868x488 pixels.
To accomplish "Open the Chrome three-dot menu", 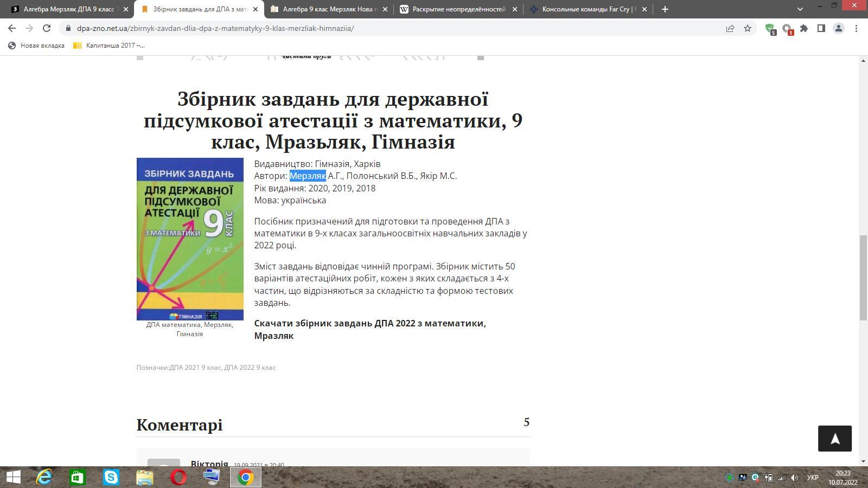I will pyautogui.click(x=856, y=28).
